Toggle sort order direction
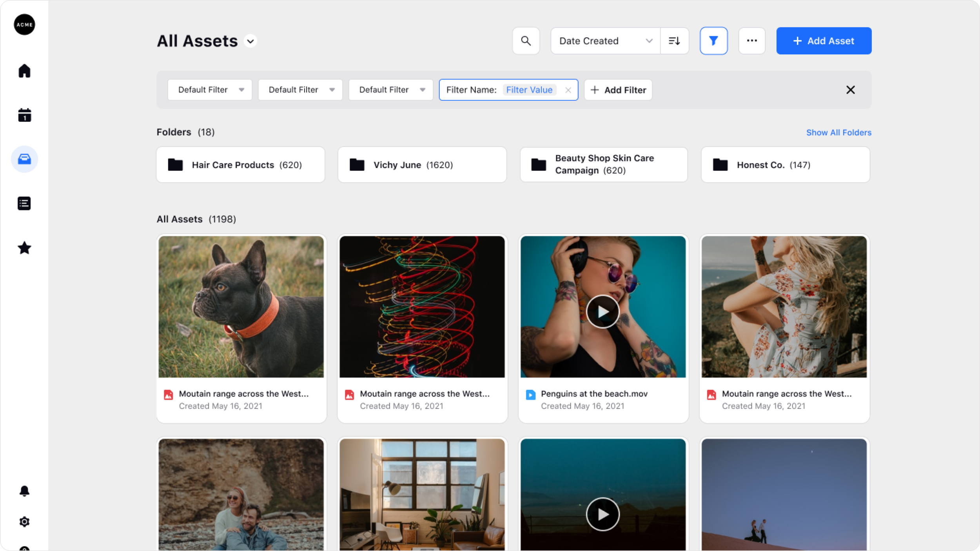980x551 pixels. (x=674, y=41)
